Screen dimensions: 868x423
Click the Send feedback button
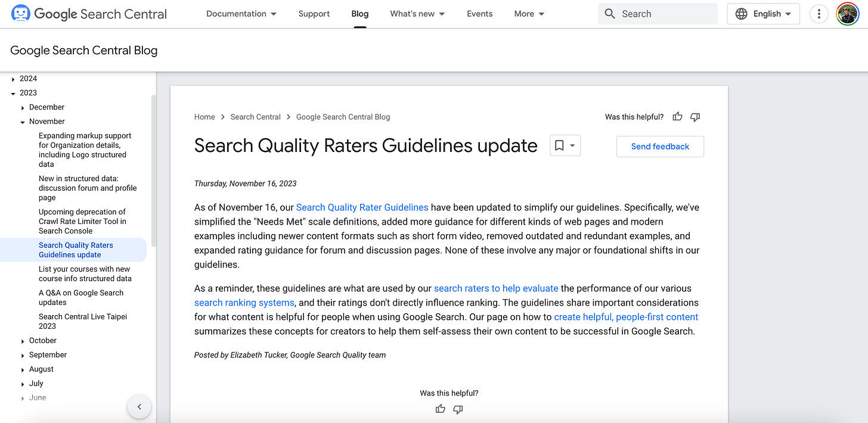click(x=659, y=146)
